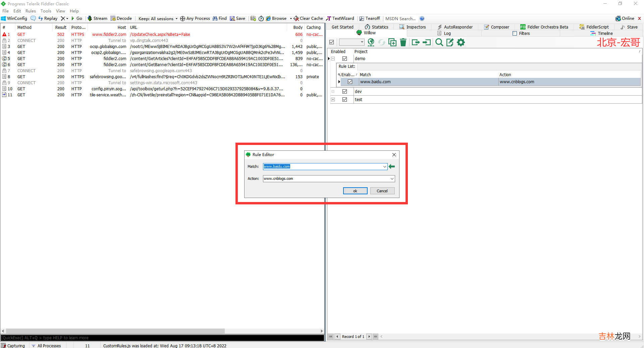This screenshot has height=348, width=644.
Task: Click the Capturing status bar indicator
Action: [x=13, y=346]
